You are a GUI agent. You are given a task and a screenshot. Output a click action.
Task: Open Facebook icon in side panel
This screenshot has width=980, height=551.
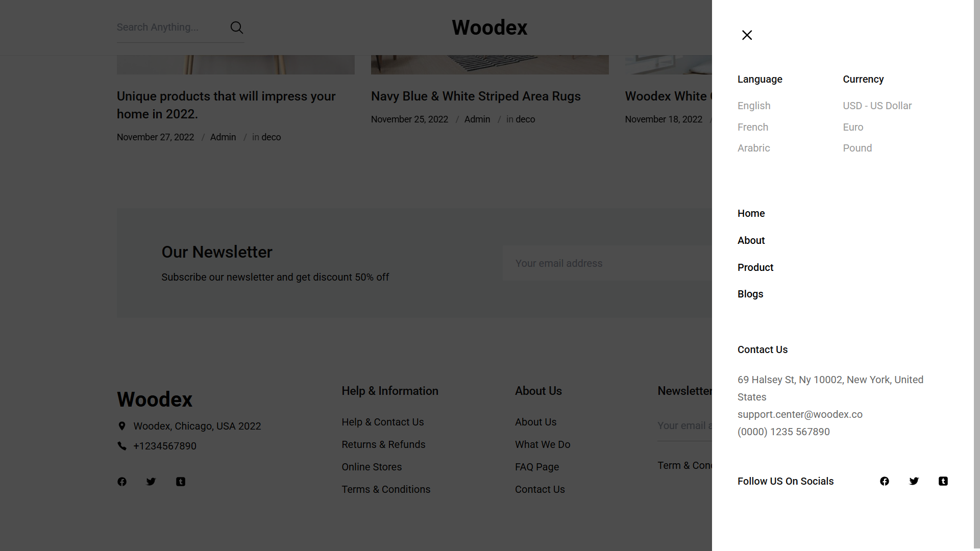885,481
